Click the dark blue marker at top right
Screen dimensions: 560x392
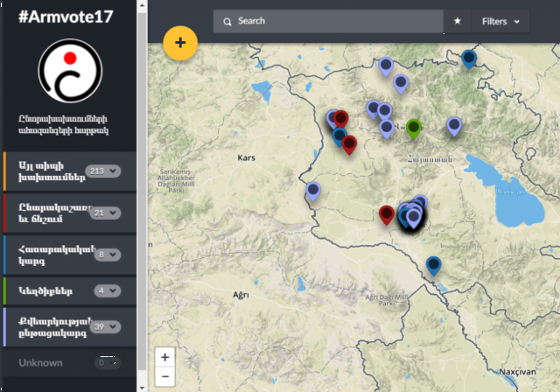pyautogui.click(x=469, y=59)
